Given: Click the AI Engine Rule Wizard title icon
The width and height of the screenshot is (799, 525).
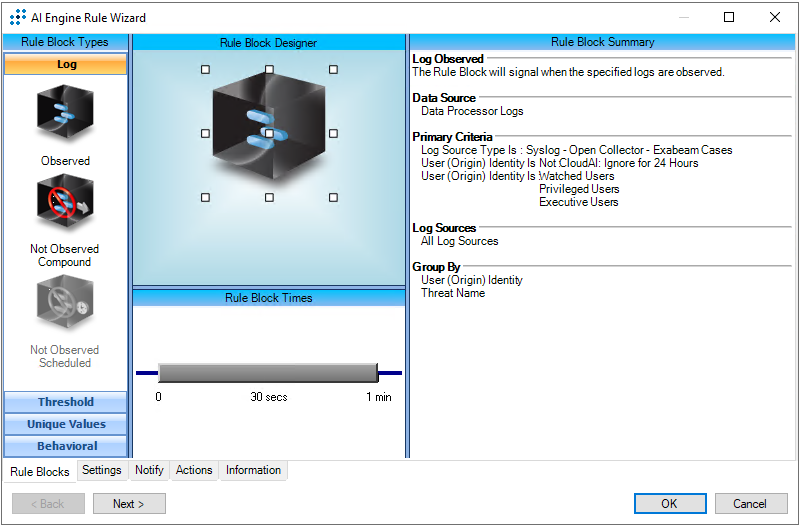Looking at the screenshot, I should point(17,17).
